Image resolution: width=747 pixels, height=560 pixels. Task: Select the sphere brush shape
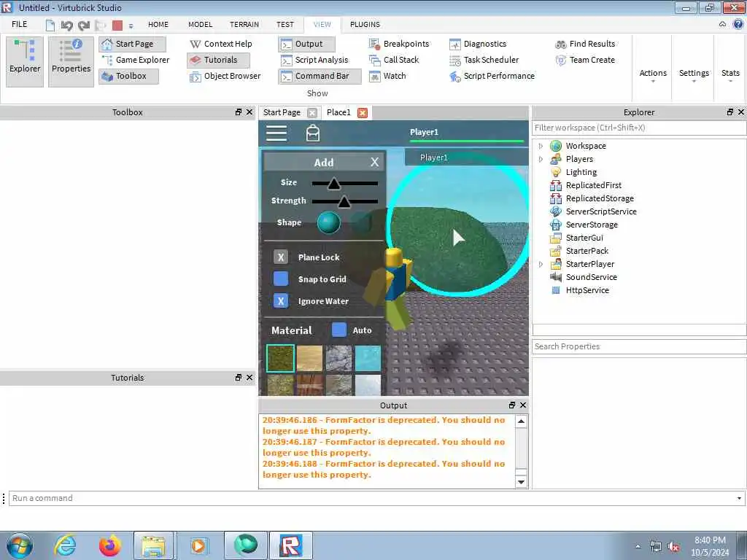[x=329, y=222]
